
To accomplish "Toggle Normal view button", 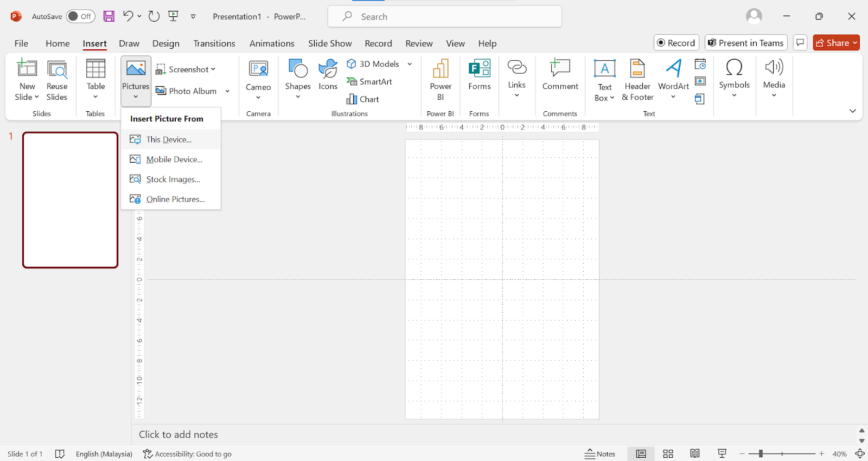I will pyautogui.click(x=641, y=454).
